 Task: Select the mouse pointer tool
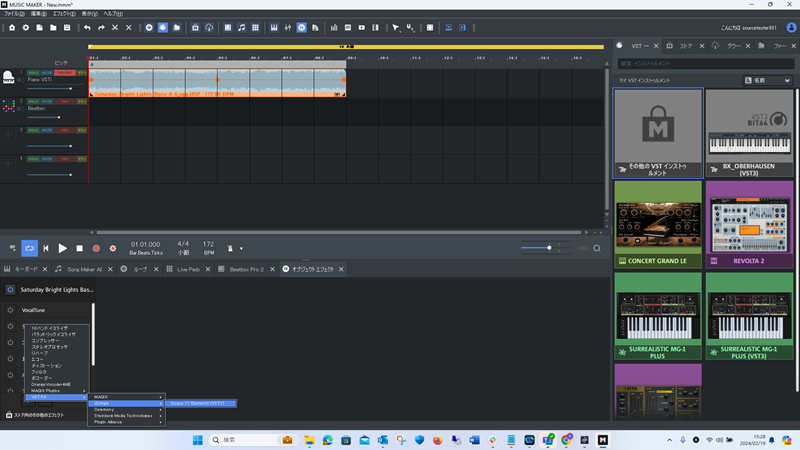[395, 28]
